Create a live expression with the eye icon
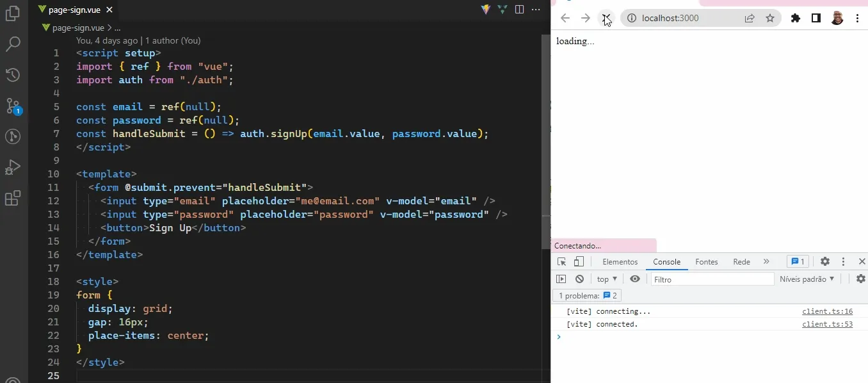 [x=635, y=279]
